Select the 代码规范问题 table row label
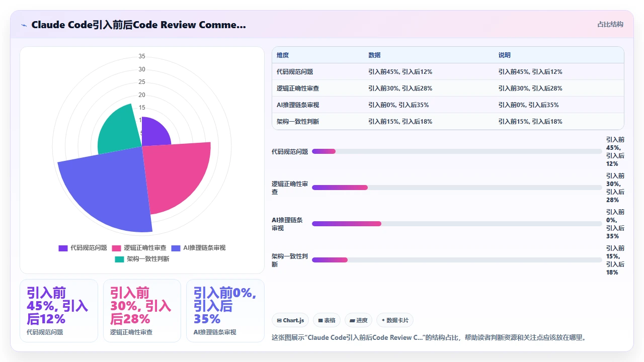Viewport: 644px width, 362px height. (295, 72)
